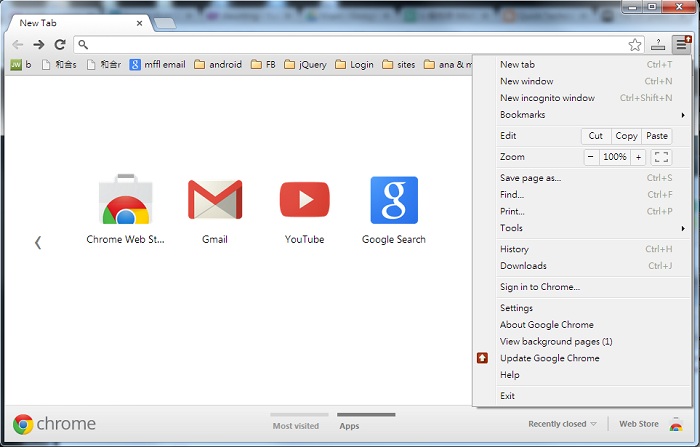
Task: Open History from the menu
Action: (x=593, y=249)
